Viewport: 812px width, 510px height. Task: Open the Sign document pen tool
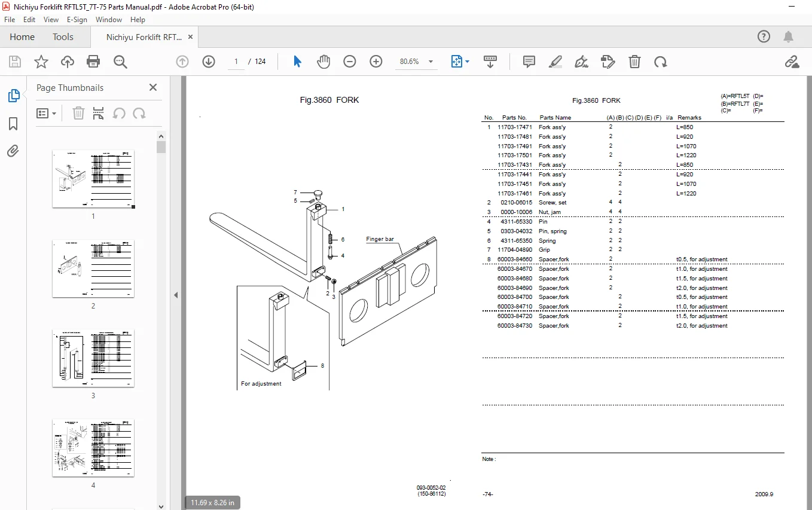click(581, 62)
